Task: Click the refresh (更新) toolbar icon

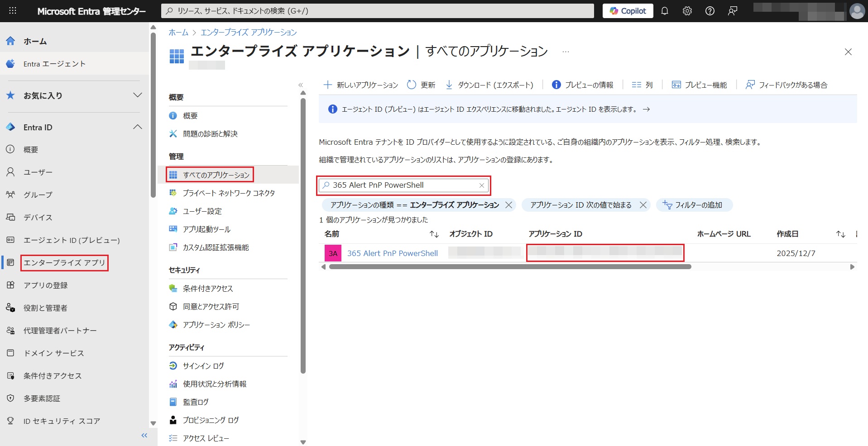Action: pos(421,85)
